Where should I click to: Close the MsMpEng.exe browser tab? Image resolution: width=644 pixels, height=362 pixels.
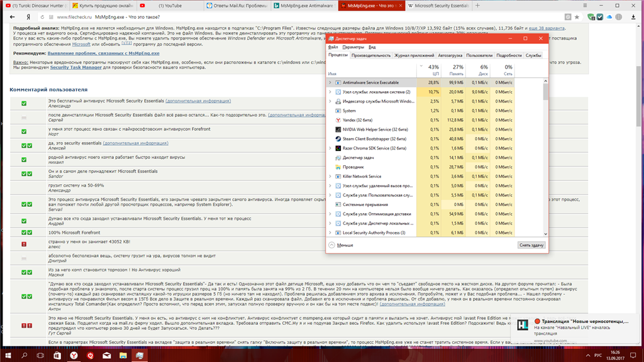(x=401, y=6)
